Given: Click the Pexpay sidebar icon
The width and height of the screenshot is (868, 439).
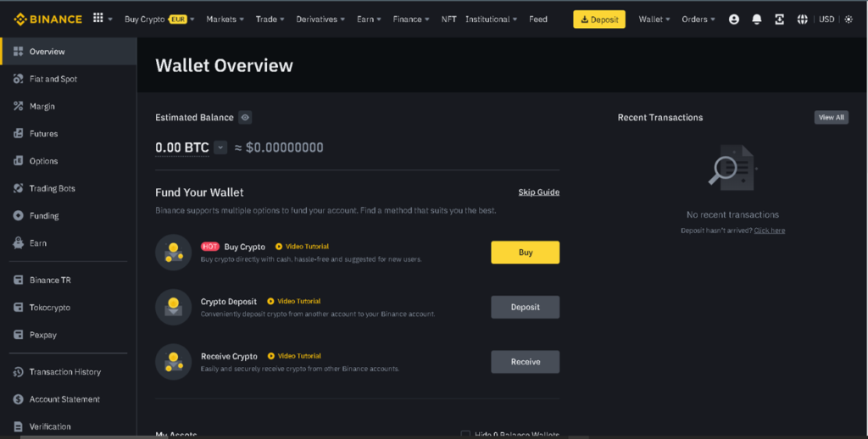Looking at the screenshot, I should (x=19, y=335).
